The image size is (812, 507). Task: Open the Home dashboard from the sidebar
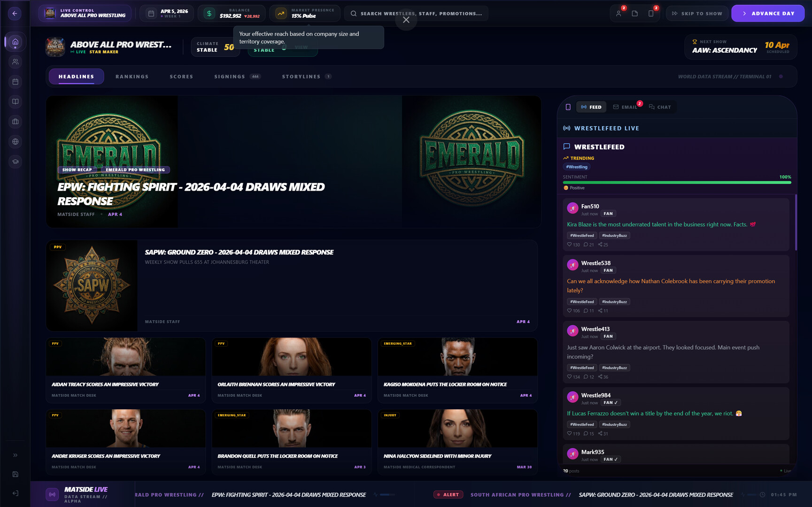15,42
